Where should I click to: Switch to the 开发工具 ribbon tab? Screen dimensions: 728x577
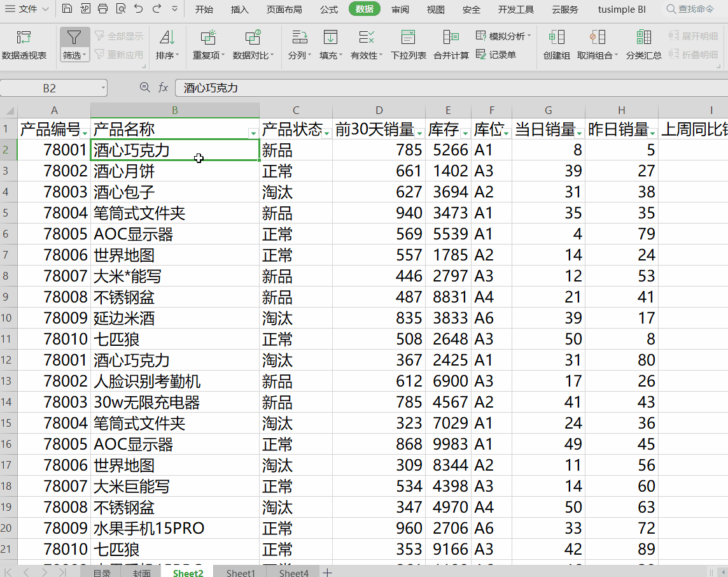click(516, 10)
